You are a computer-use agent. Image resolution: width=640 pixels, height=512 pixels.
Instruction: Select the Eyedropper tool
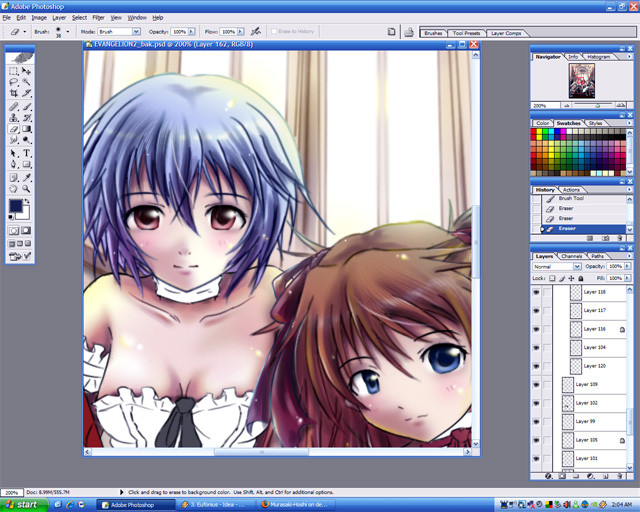coord(27,178)
